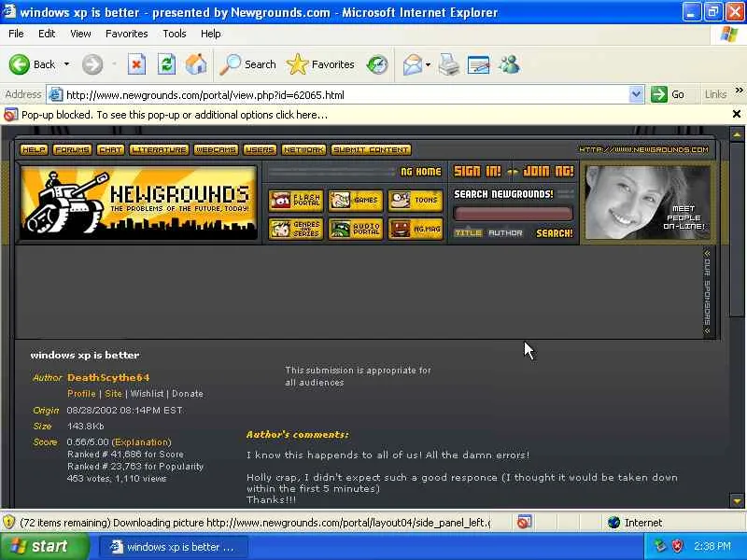
Task: Open the Search pane from the toolbar
Action: (247, 64)
